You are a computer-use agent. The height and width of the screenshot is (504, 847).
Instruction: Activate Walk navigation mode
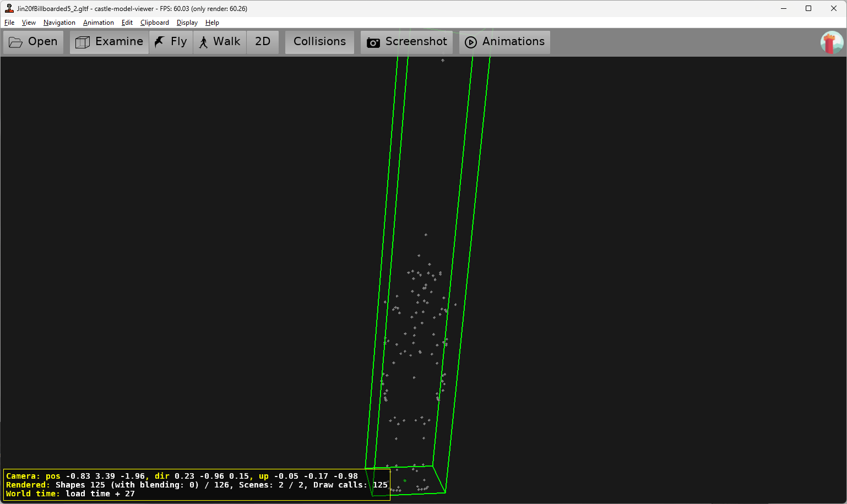click(220, 42)
